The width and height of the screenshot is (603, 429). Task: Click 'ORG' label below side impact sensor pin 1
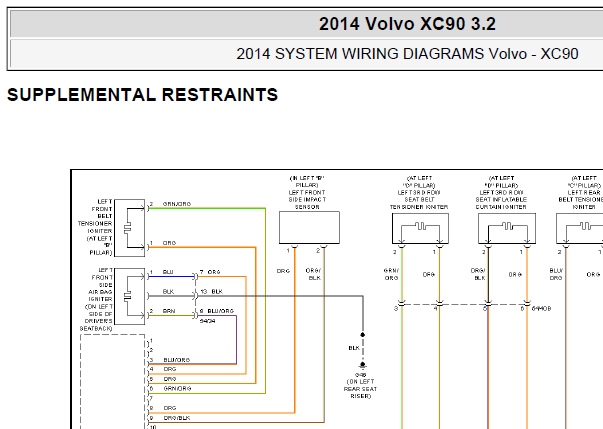coord(283,271)
